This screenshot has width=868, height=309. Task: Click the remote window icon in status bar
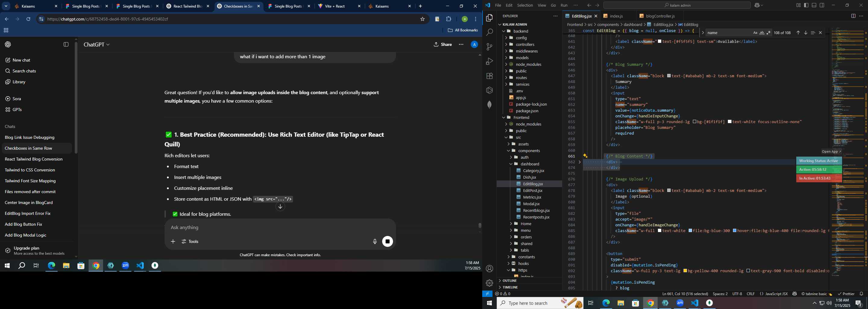pos(487,294)
